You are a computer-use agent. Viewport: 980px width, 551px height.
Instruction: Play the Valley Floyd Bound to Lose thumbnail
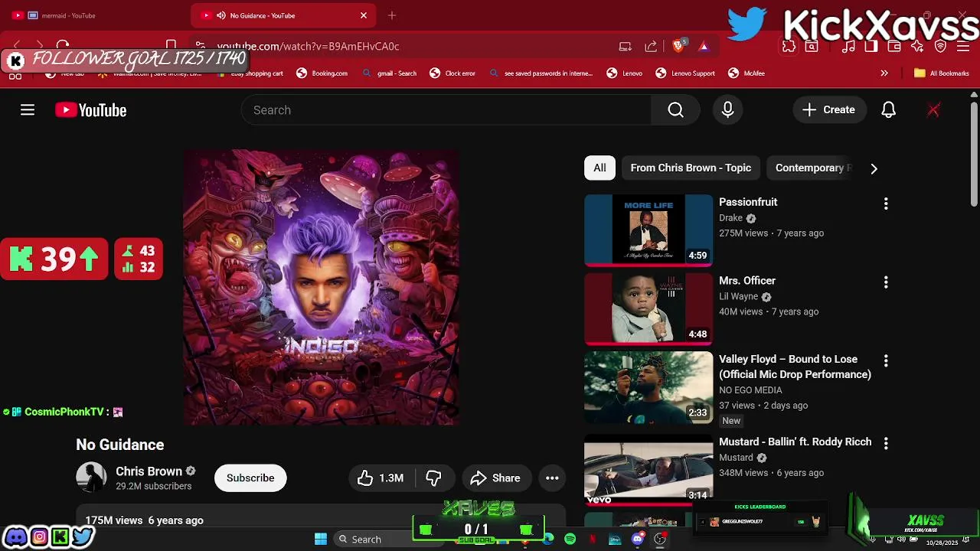click(x=648, y=387)
